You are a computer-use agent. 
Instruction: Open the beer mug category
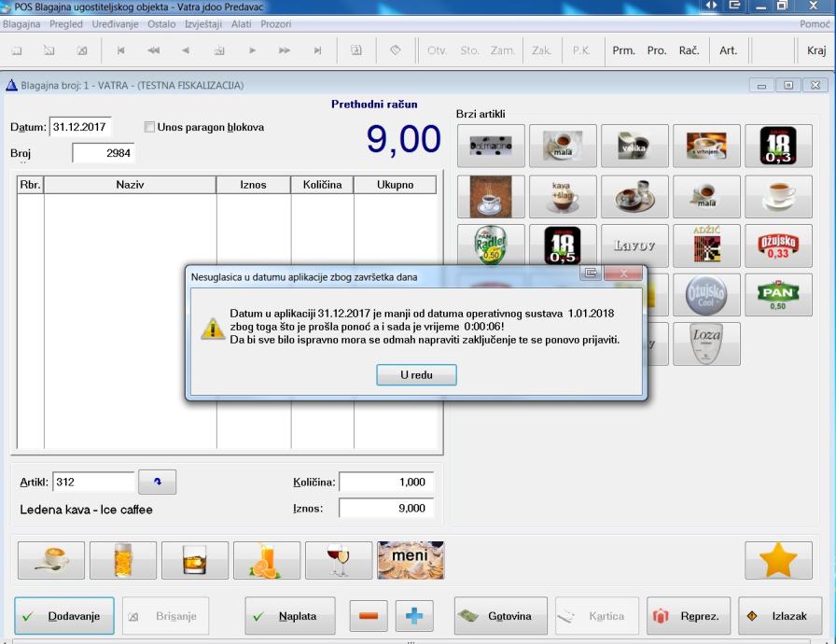pyautogui.click(x=122, y=560)
